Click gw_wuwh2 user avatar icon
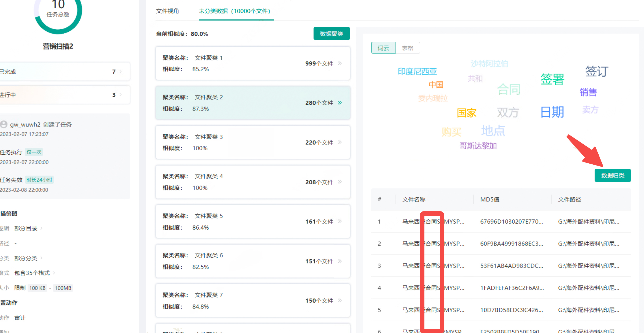Screen dimensions: 644x333 point(4,124)
